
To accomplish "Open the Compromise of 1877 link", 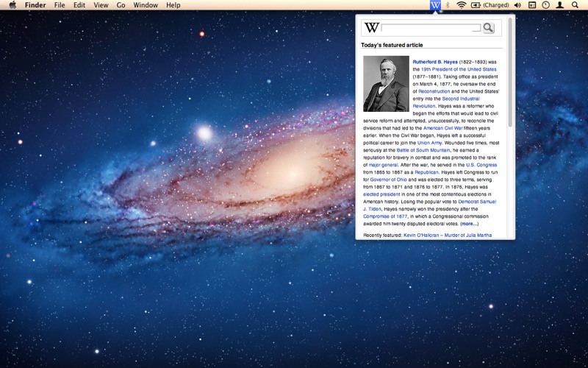I will coord(385,216).
